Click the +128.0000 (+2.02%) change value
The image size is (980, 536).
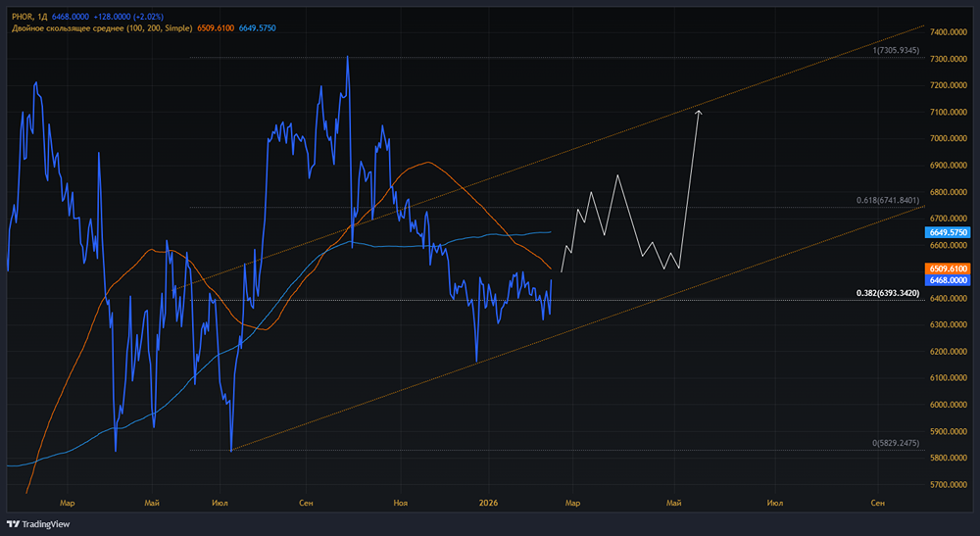pos(128,17)
